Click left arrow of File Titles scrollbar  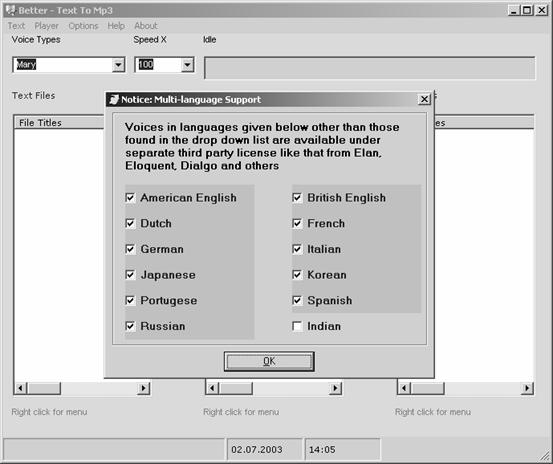20,388
